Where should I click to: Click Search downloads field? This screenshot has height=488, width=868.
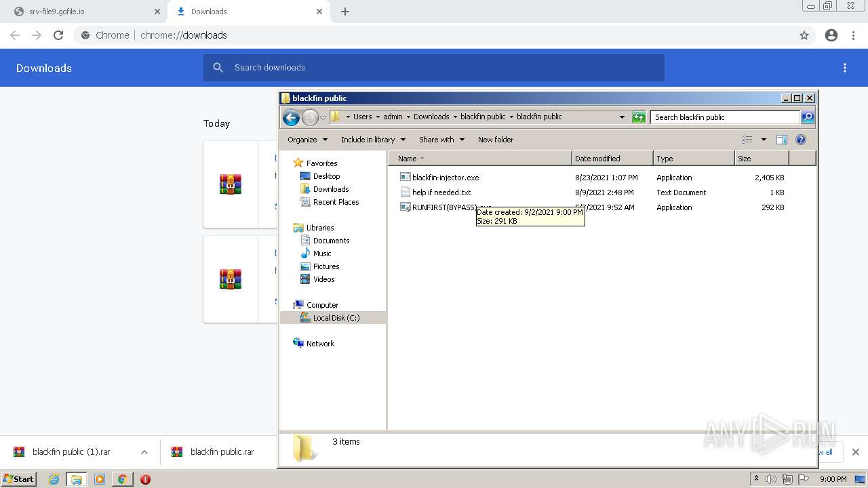[434, 68]
